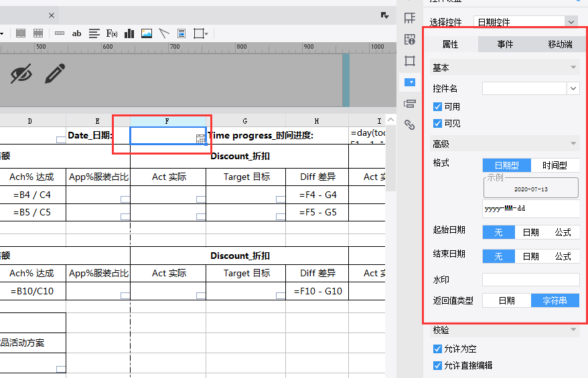Click the small input widget icon in toolbar
The height and width of the screenshot is (378, 588).
[x=59, y=33]
